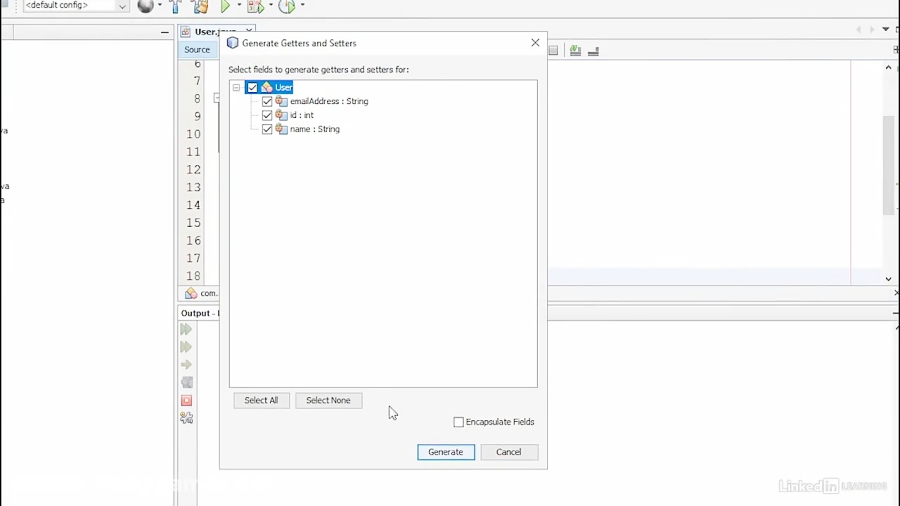Click the editor vertical scrollbar thumb
Screen dimensions: 900x506
click(x=889, y=165)
